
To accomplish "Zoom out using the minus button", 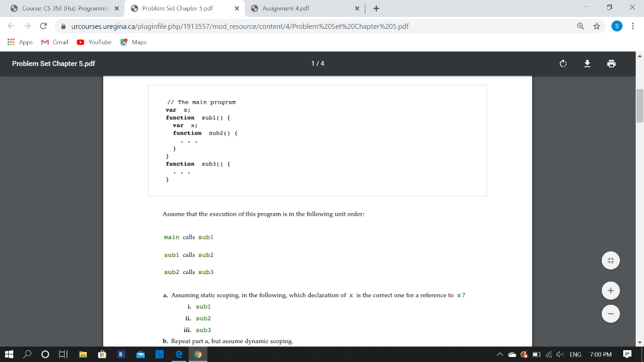I will [610, 313].
